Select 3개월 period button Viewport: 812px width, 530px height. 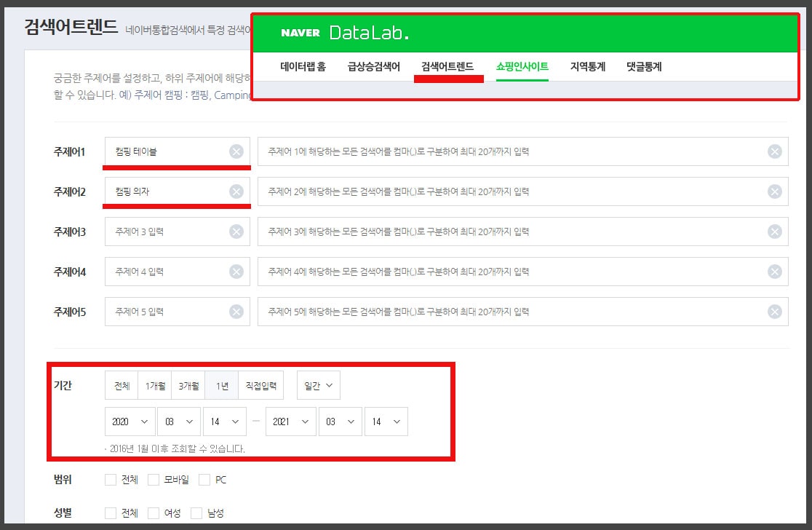click(x=188, y=385)
